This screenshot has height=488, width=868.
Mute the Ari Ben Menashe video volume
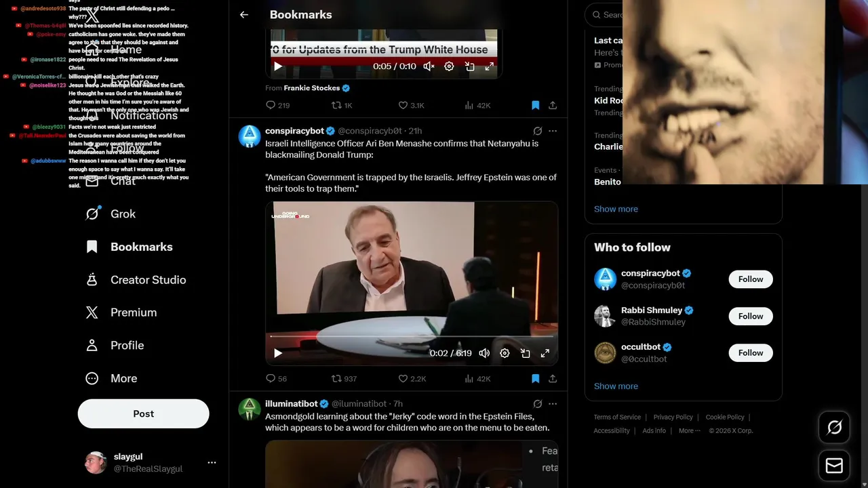coord(484,353)
